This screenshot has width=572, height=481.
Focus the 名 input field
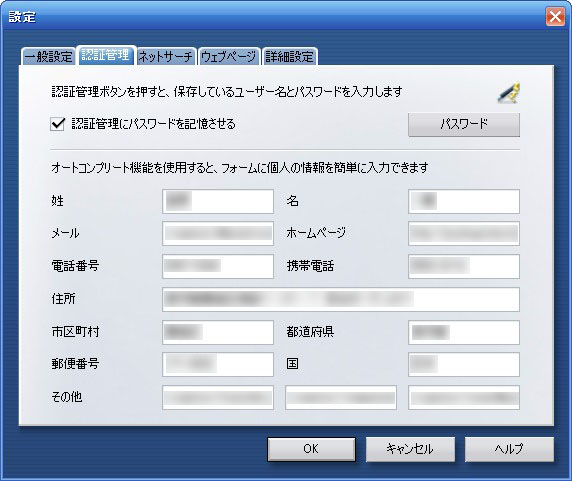[x=464, y=201]
